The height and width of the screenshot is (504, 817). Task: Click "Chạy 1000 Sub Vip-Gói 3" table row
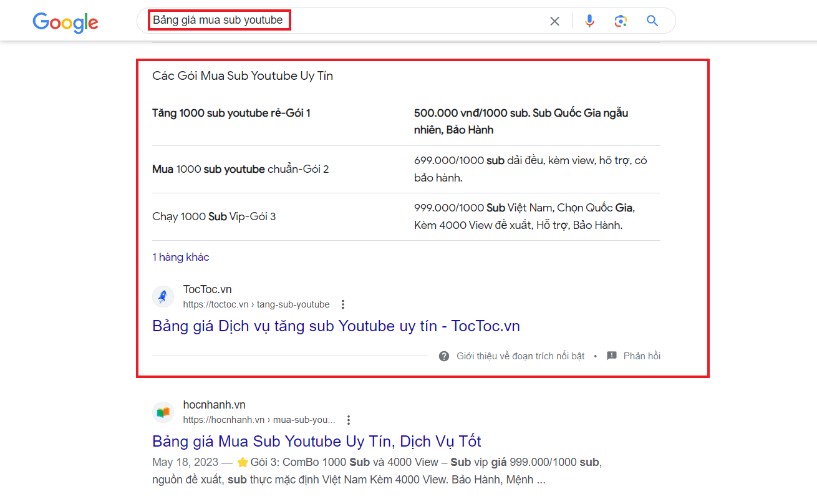click(214, 216)
